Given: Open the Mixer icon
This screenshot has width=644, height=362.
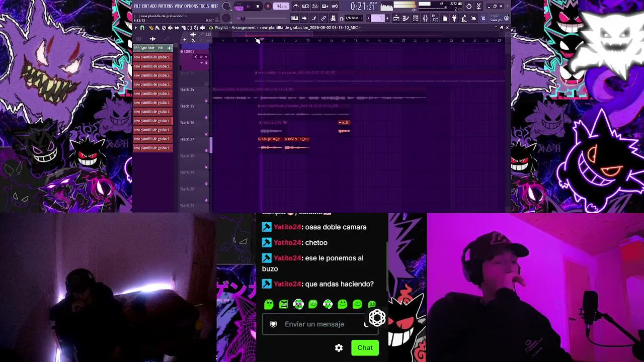Looking at the screenshot, I should [425, 19].
